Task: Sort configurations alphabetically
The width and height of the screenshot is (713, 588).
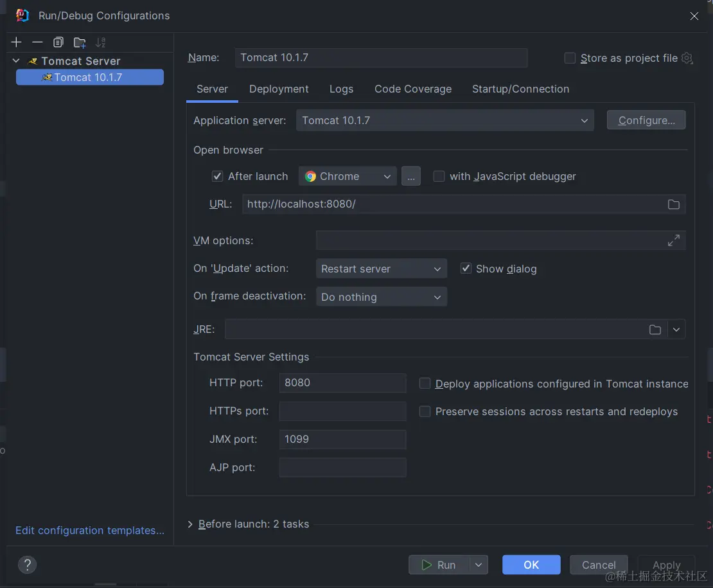Action: 100,42
